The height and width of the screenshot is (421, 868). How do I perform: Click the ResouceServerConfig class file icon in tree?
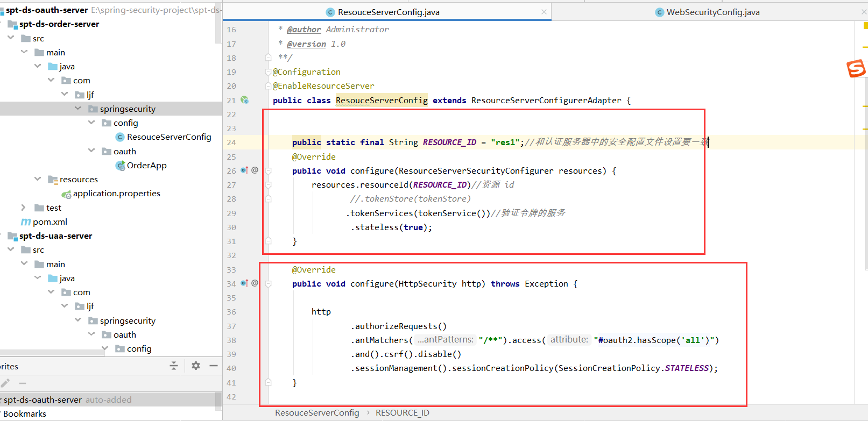click(x=120, y=137)
